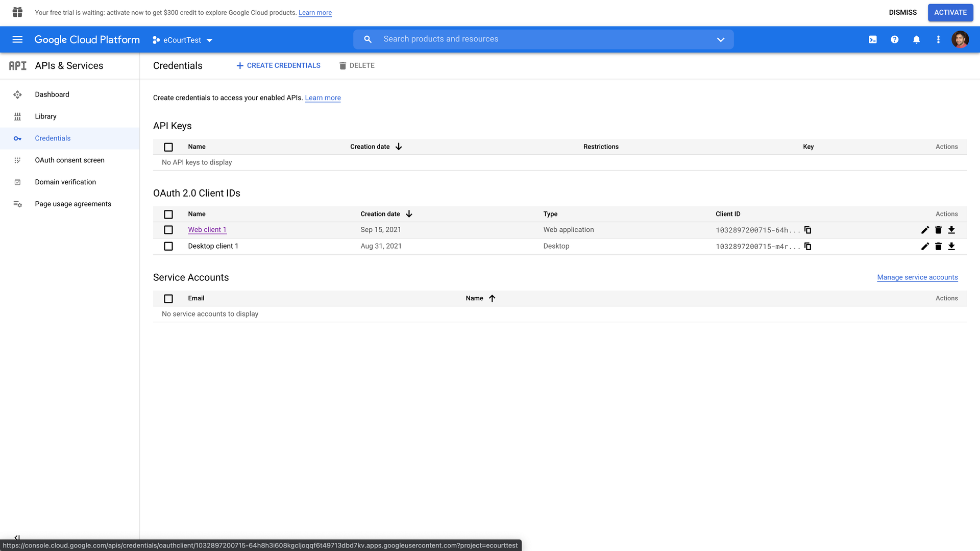Open the three-dot settings menu

[938, 39]
